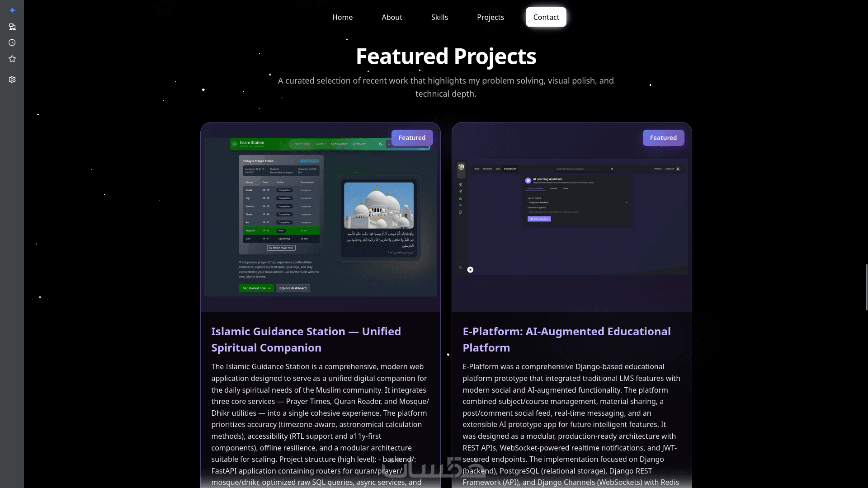The height and width of the screenshot is (488, 868).
Task: Click the mosque image in project preview
Action: coord(379,206)
